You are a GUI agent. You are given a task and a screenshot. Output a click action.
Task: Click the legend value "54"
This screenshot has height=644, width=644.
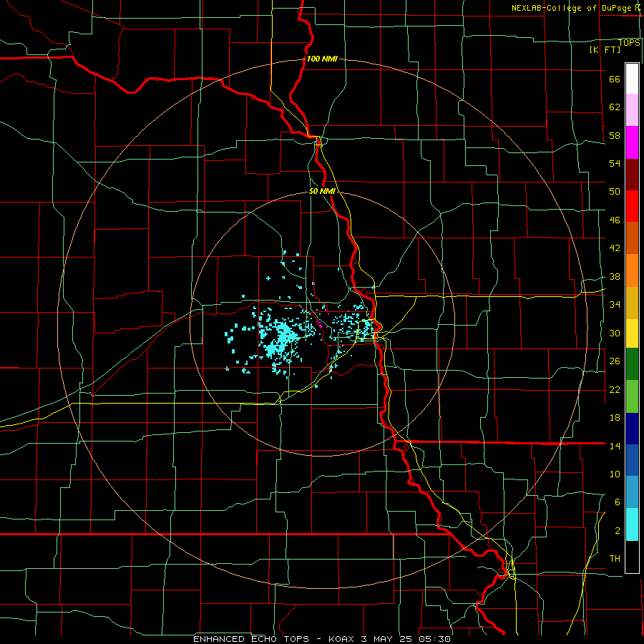tap(615, 163)
